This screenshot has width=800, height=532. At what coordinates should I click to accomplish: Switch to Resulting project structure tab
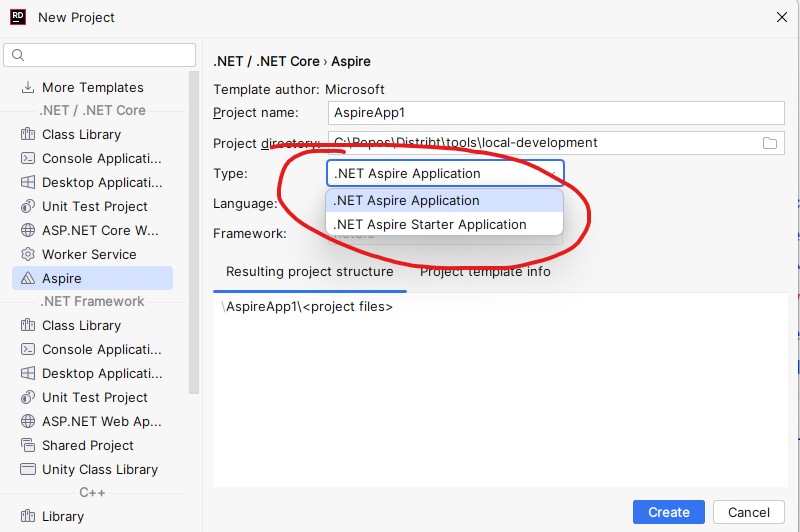310,271
